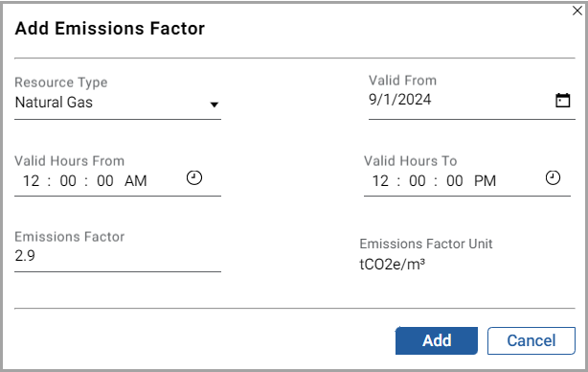Open the Valid From calendar picker icon
The image size is (588, 372).
tap(562, 101)
